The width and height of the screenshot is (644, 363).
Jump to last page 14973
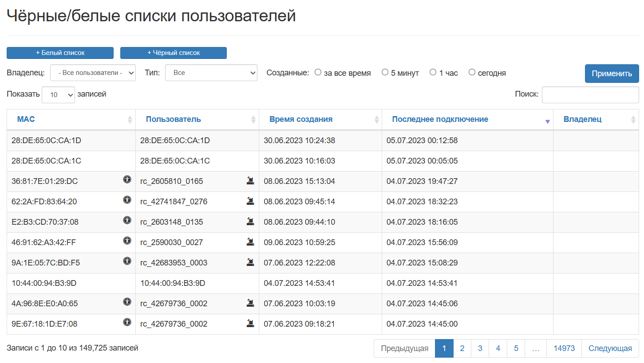point(564,348)
